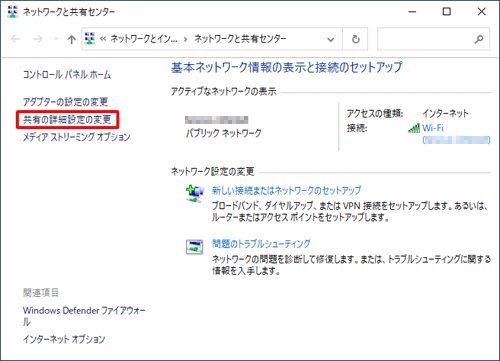Screen dimensions: 500x361
Task: Open コントロール パネル ホーム
Action: [x=67, y=74]
